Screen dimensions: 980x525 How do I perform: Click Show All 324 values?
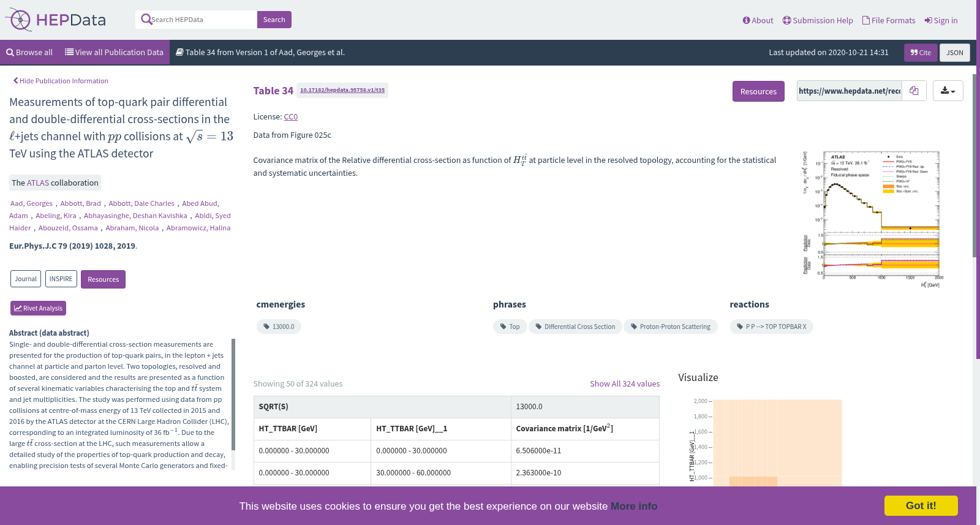(x=625, y=383)
